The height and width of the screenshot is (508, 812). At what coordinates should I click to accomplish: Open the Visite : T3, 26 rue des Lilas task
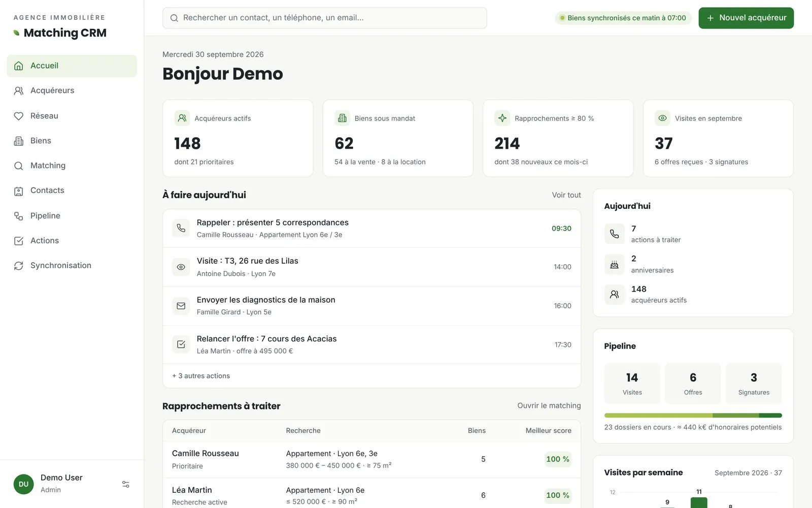click(371, 267)
